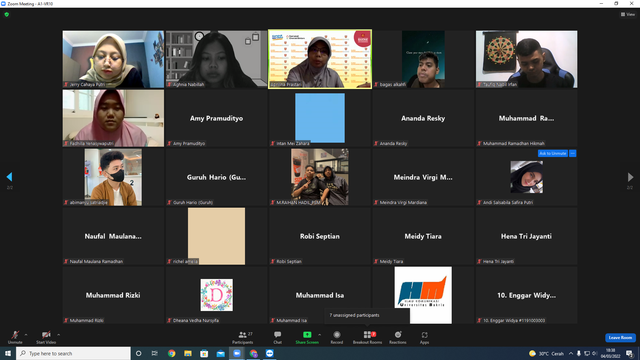This screenshot has width=640, height=360.
Task: Select Taufiq Nabil Irfan's video tile
Action: coord(526,59)
